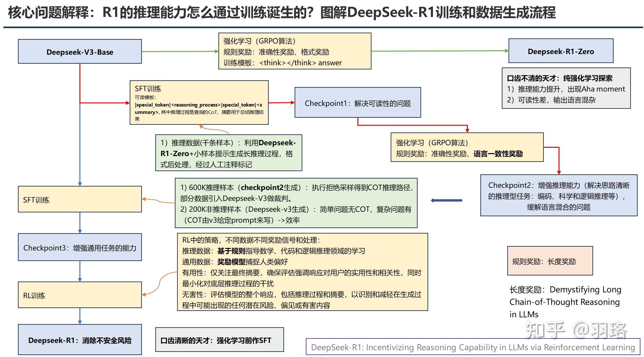This screenshot has height=357, width=644.
Task: Click Checkpoint3 增强通用任务的能力 node
Action: coord(79,248)
